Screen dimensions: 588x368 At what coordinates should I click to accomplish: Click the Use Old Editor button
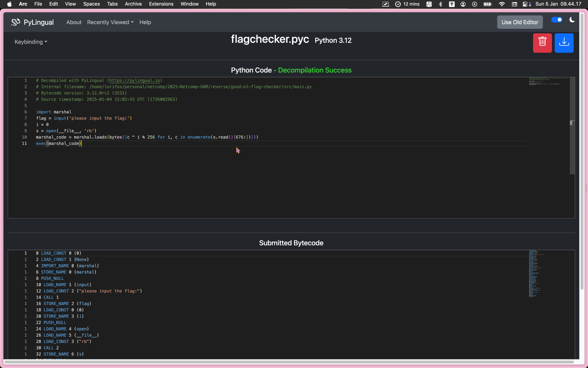[520, 22]
